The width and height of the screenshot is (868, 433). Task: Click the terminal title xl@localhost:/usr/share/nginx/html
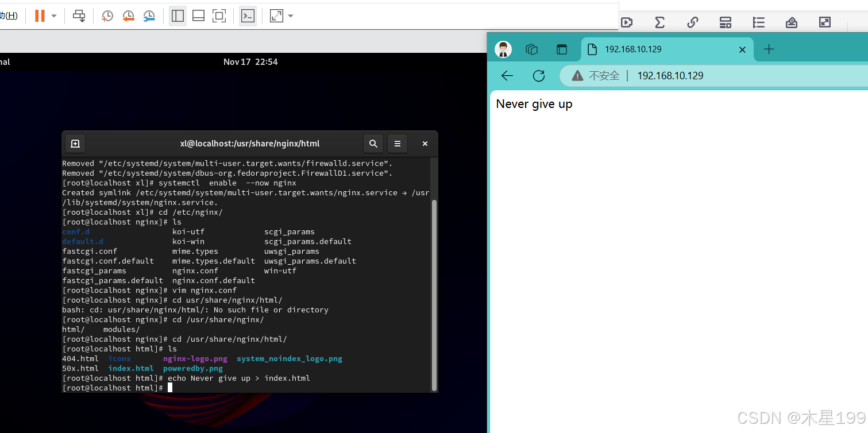tap(250, 144)
